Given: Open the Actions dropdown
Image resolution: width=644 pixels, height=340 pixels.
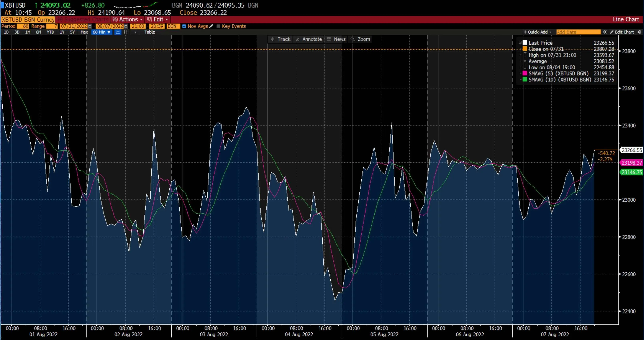Looking at the screenshot, I should pos(127,19).
